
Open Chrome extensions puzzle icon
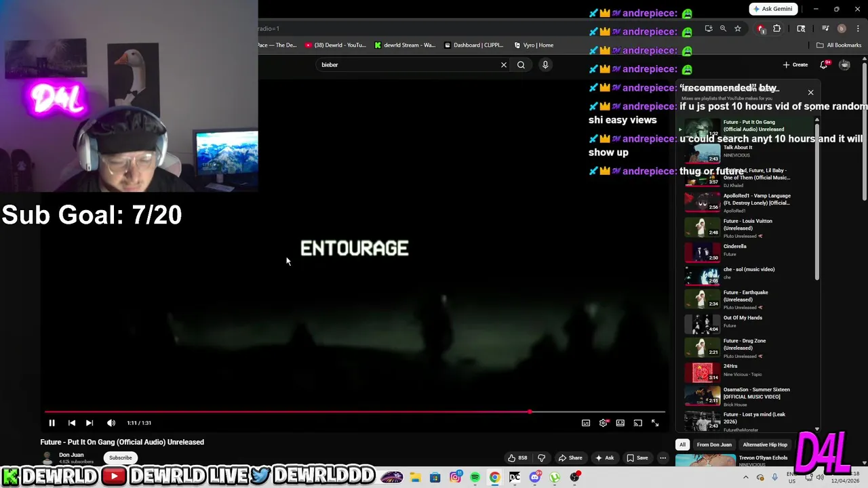pyautogui.click(x=777, y=28)
